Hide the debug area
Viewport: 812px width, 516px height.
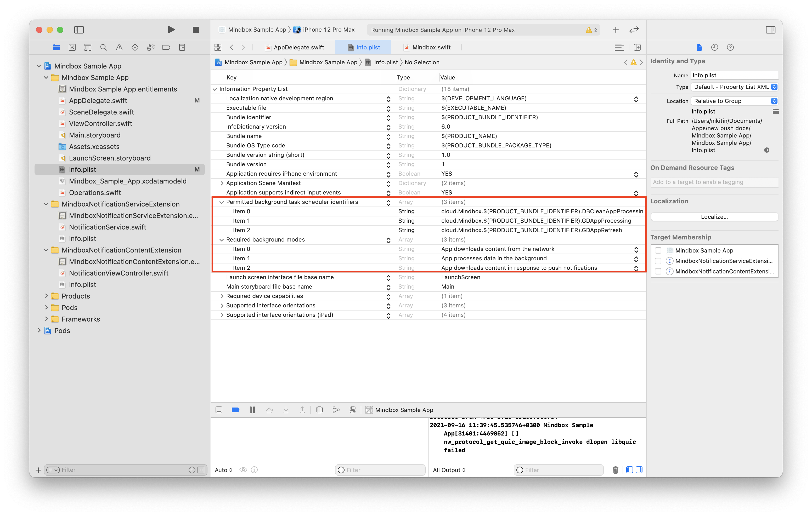tap(219, 410)
